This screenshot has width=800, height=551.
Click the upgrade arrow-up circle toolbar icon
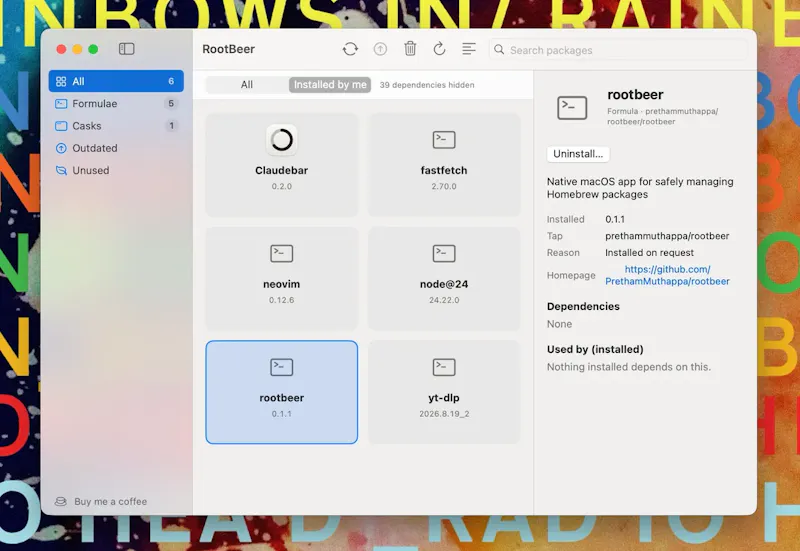tap(380, 49)
